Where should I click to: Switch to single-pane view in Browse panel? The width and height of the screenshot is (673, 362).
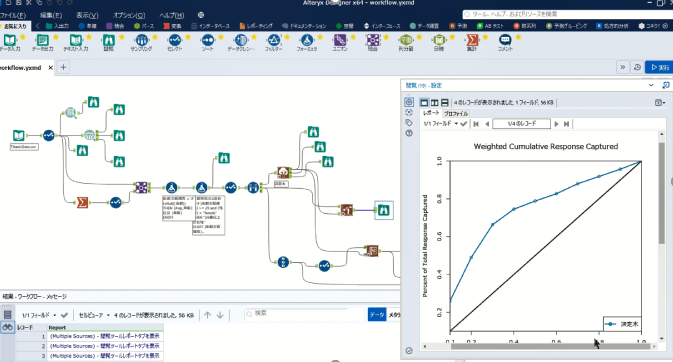point(424,103)
